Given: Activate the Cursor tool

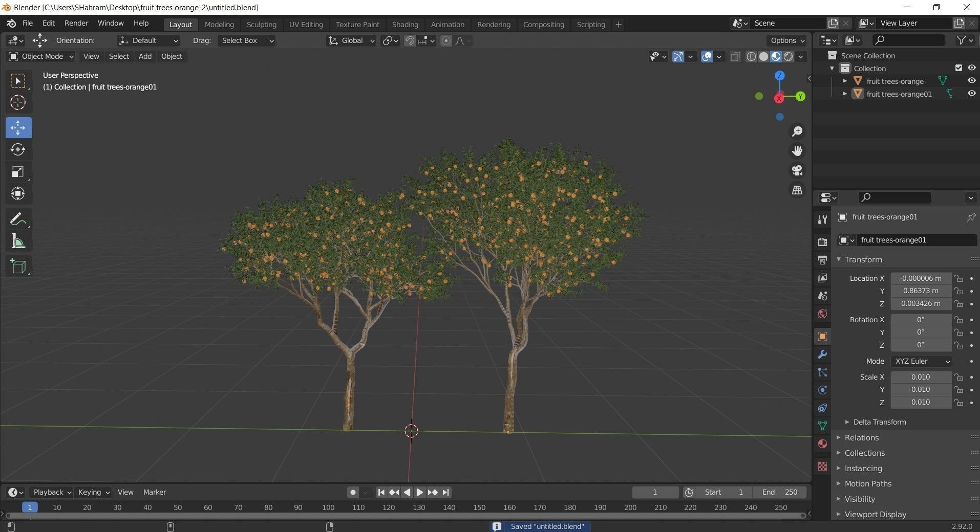Looking at the screenshot, I should tap(18, 102).
